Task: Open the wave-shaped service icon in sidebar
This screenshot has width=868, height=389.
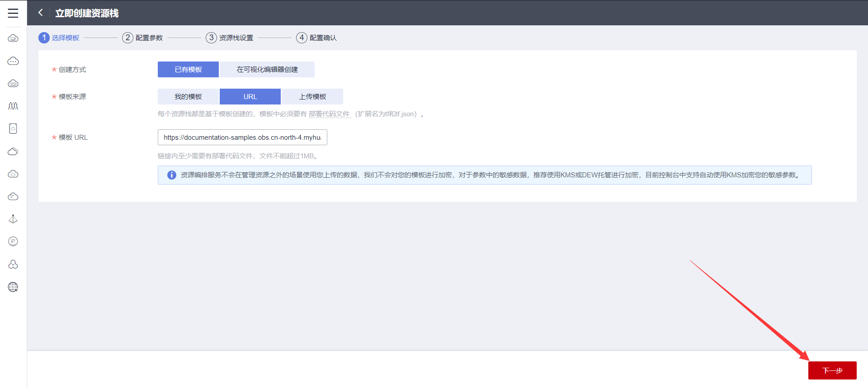Action: point(13,106)
